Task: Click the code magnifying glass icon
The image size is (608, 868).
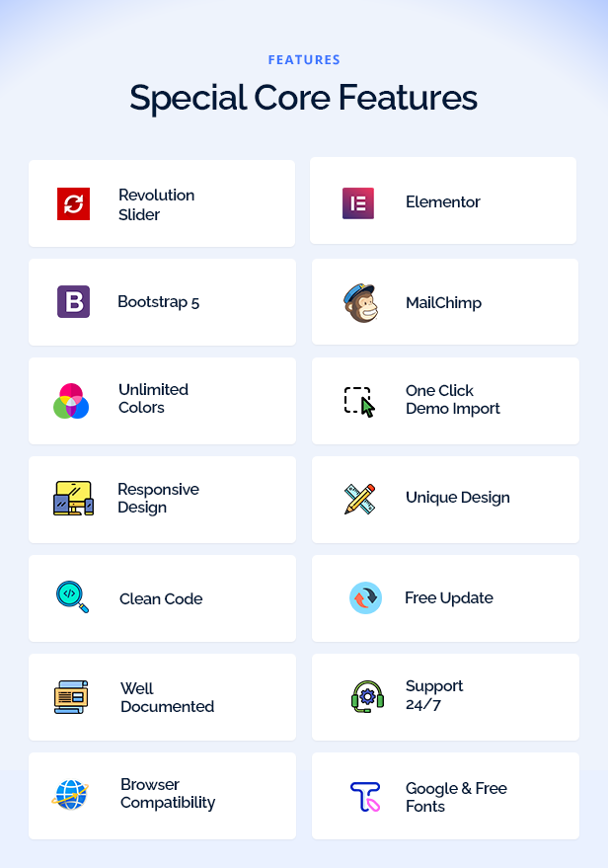Action: point(72,596)
